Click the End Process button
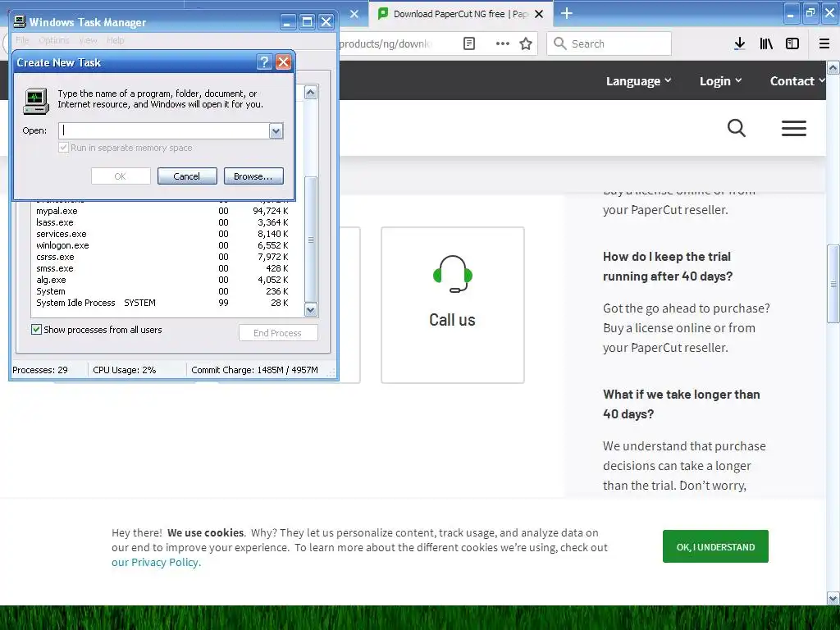This screenshot has height=630, width=840. click(278, 333)
